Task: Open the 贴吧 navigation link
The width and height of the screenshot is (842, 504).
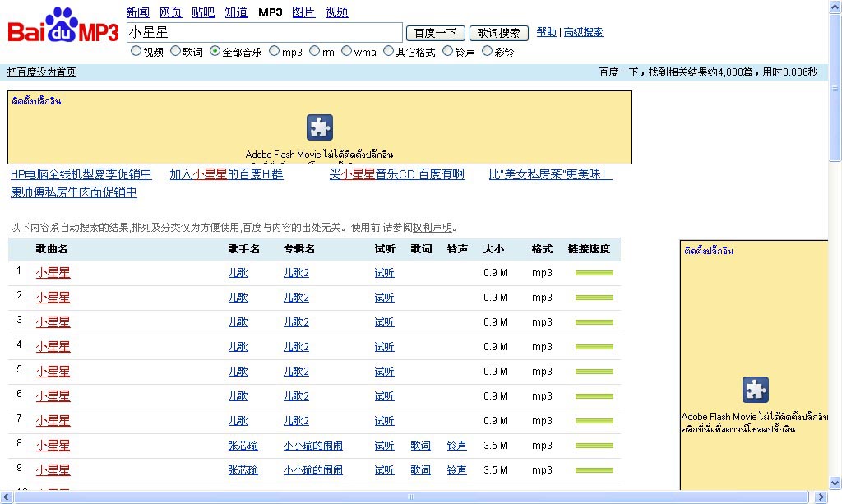Action: pyautogui.click(x=204, y=12)
